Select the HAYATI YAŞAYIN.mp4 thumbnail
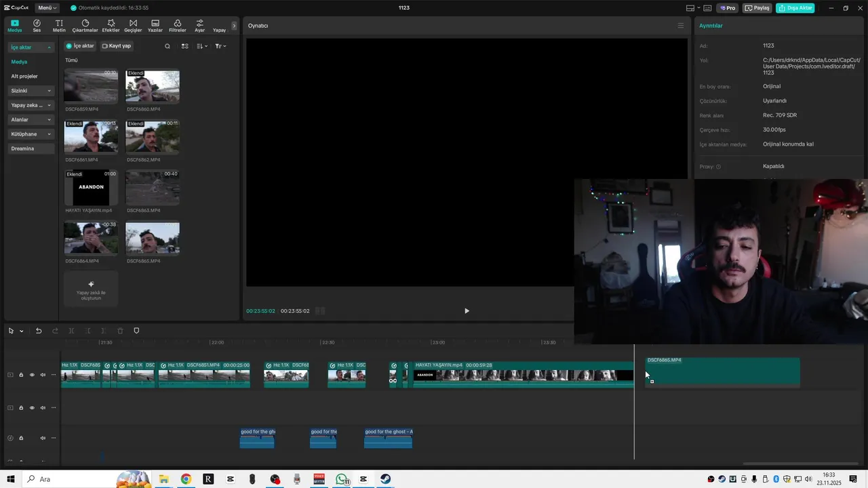This screenshot has height=488, width=868. [91, 187]
